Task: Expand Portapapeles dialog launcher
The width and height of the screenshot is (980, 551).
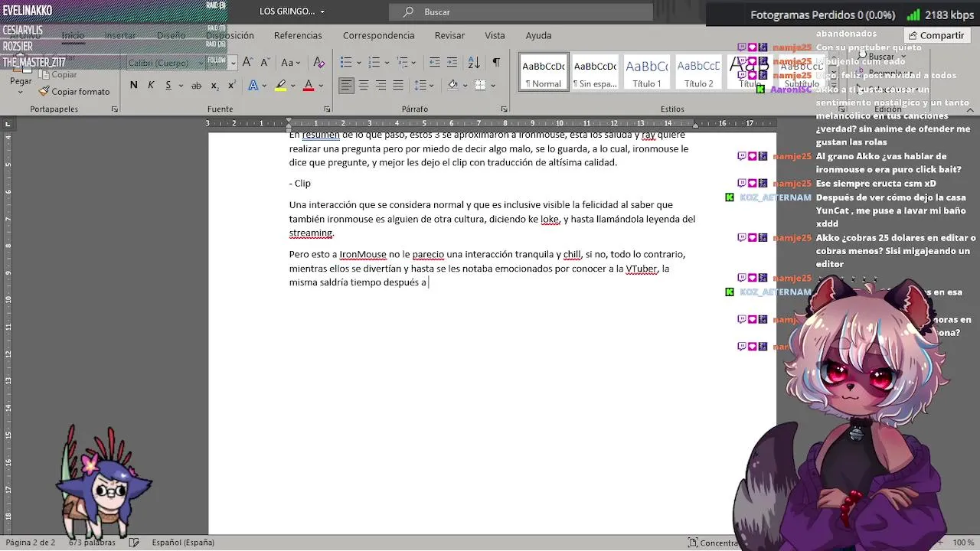Action: click(114, 109)
